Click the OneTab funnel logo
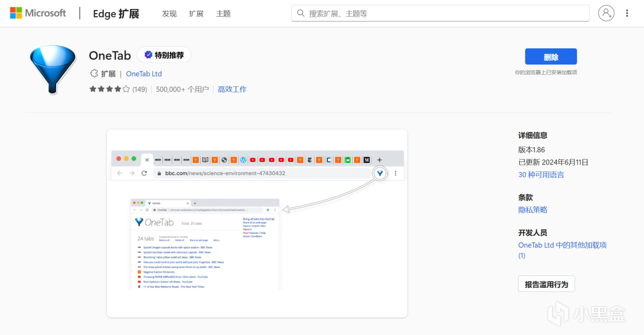This screenshot has height=335, width=644. 52,69
